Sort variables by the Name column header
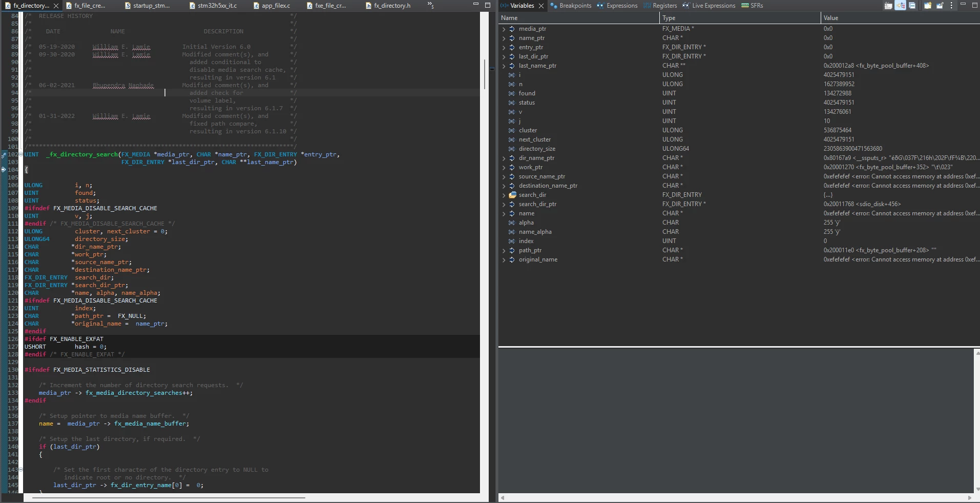 579,18
